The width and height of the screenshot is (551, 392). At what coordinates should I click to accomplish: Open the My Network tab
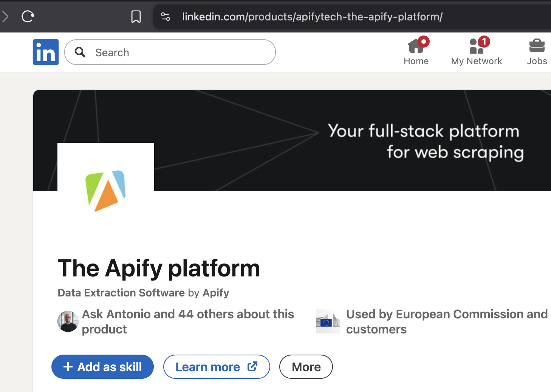click(477, 52)
